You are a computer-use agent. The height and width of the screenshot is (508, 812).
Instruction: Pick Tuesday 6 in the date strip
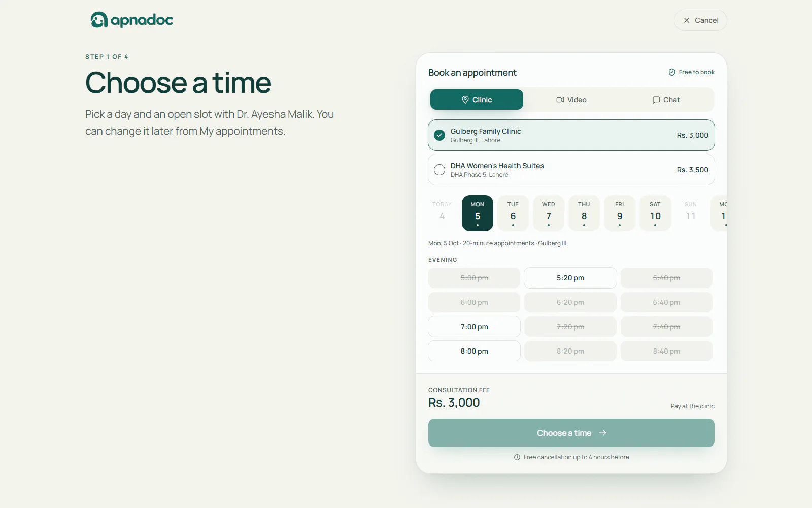[x=513, y=213]
